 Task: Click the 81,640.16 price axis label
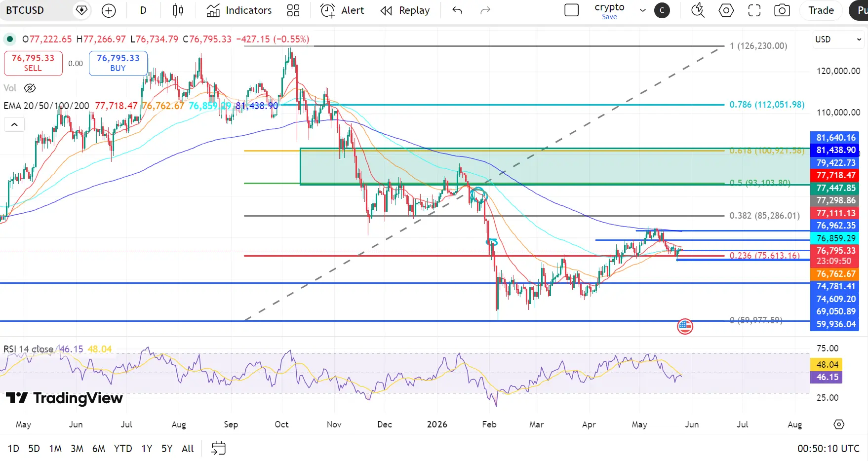(x=835, y=138)
